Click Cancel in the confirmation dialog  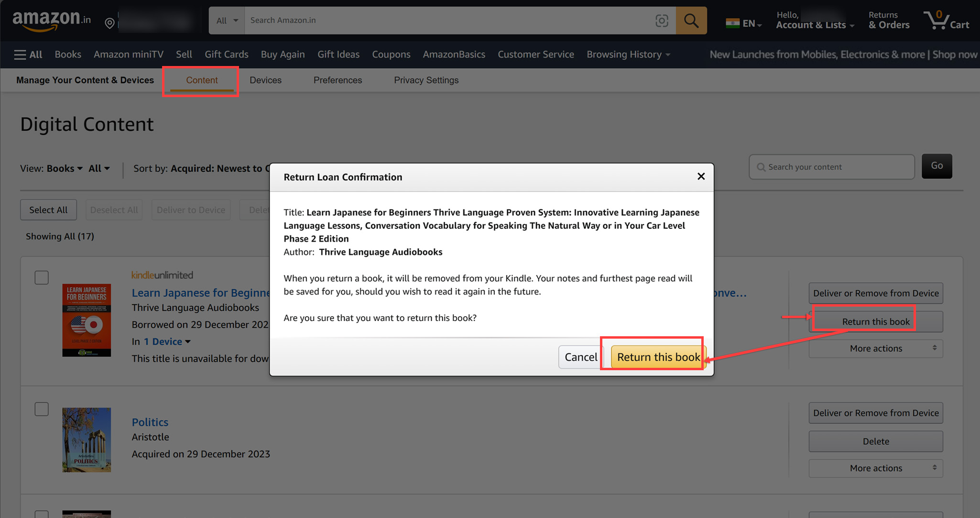click(x=581, y=357)
